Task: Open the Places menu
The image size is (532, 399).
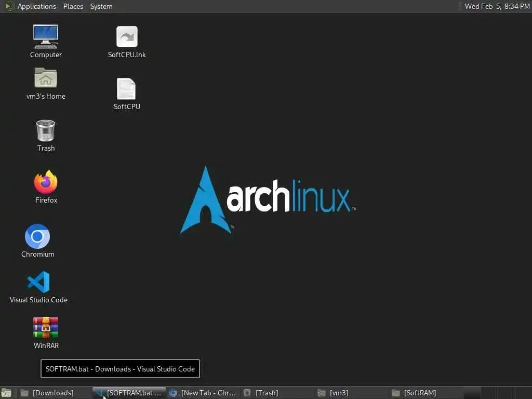Action: click(x=73, y=6)
